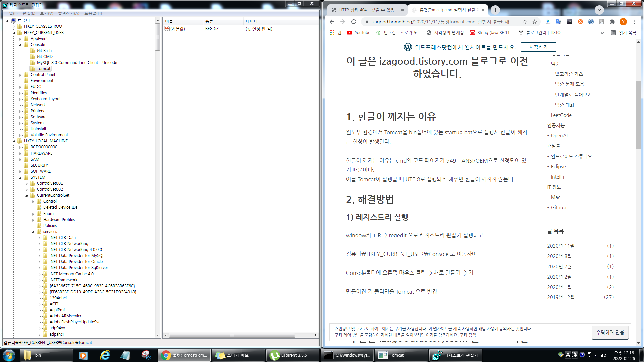Open the Github category link
Viewport: 644px width, 362px height.
(x=558, y=208)
